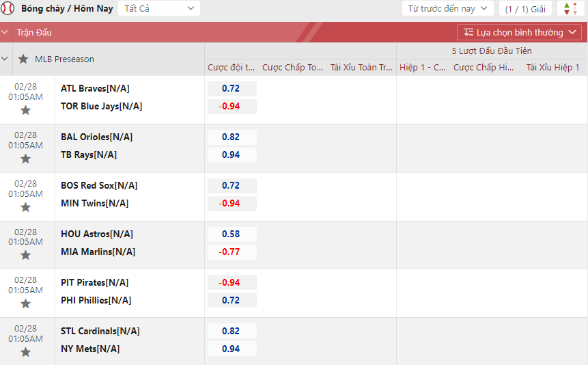Viewport: 588px width, 365px height.
Task: Select MIA Marlins odds -0.77
Action: tap(232, 252)
